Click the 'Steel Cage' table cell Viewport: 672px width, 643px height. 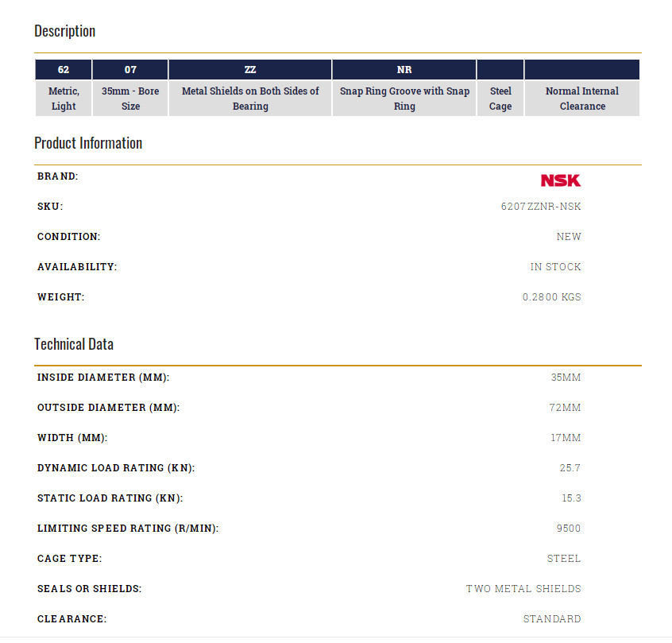(x=500, y=99)
